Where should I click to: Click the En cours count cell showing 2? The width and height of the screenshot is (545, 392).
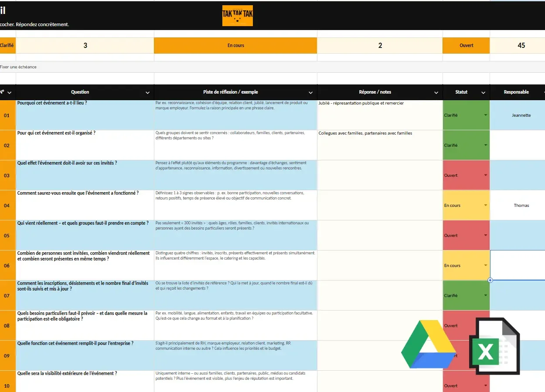(380, 45)
